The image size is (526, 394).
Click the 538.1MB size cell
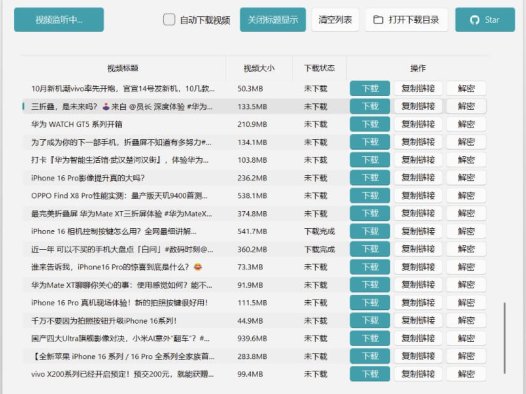tap(252, 195)
